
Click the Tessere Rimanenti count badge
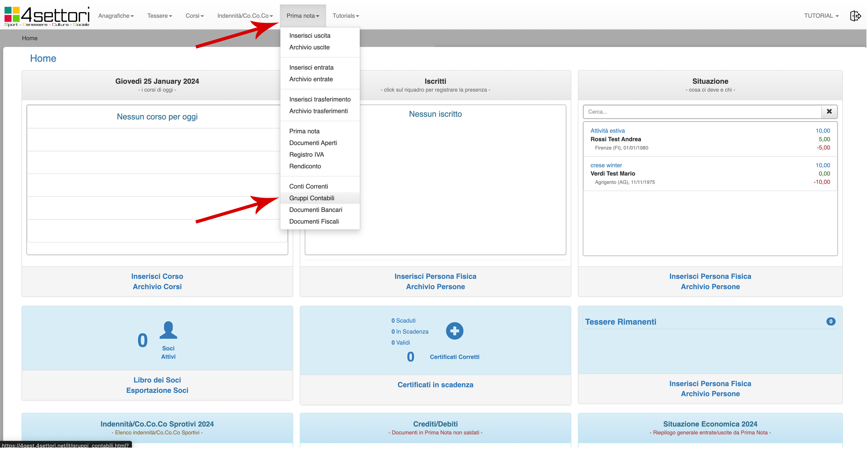point(830,321)
